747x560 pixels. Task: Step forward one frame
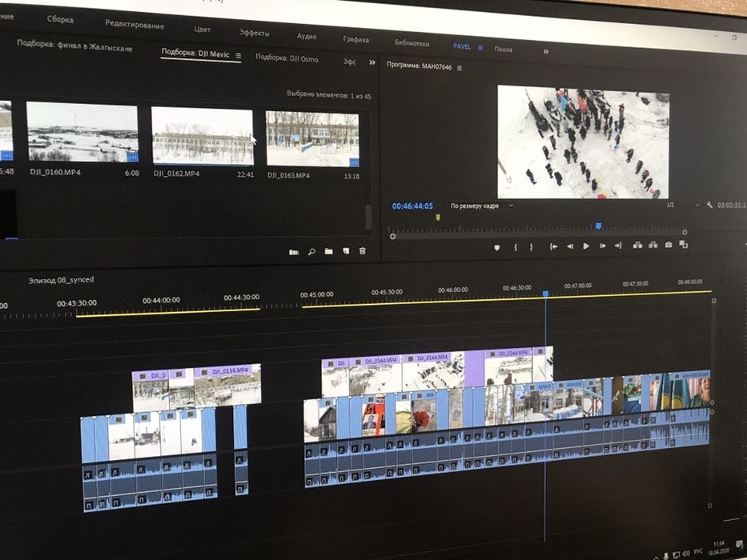click(x=603, y=246)
